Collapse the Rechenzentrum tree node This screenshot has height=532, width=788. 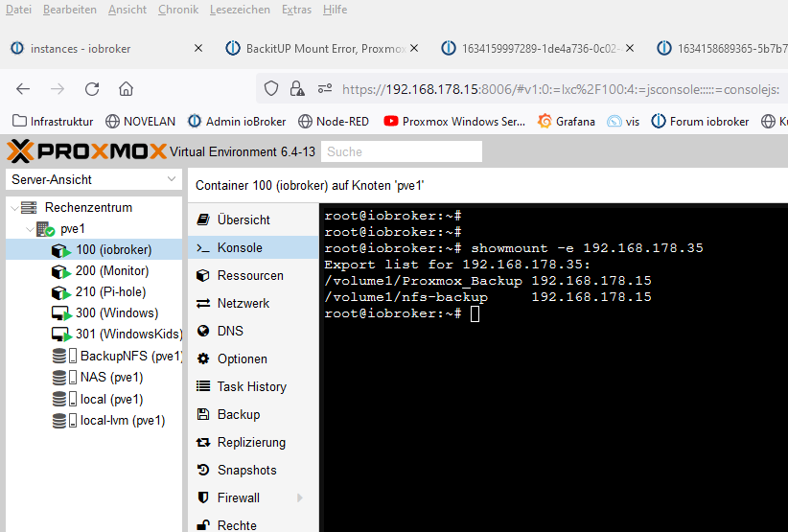tap(14, 207)
